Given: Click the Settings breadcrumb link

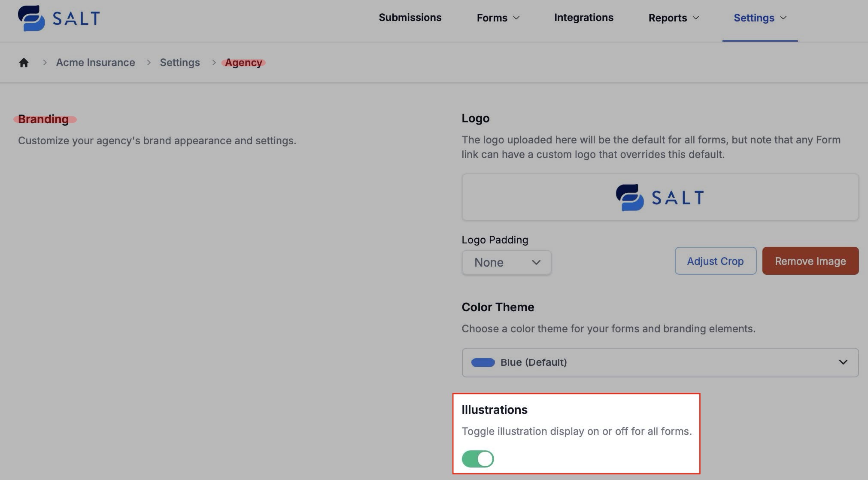Looking at the screenshot, I should tap(179, 63).
